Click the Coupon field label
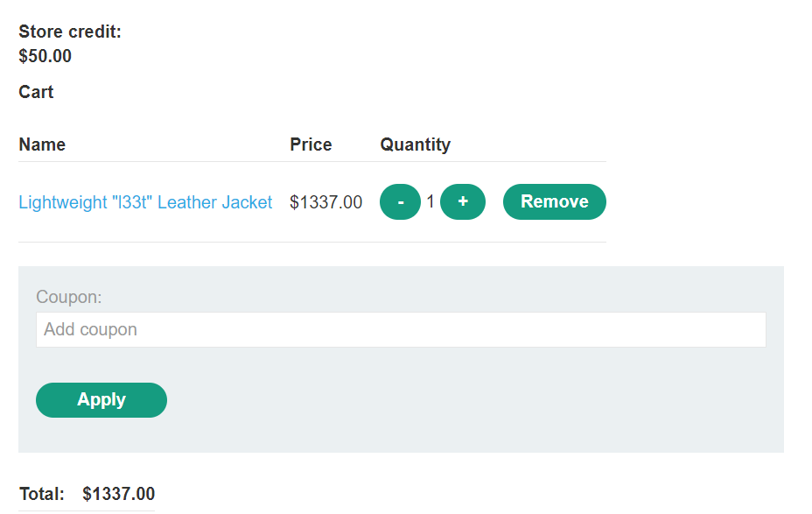This screenshot has height=514, width=812. click(x=69, y=297)
